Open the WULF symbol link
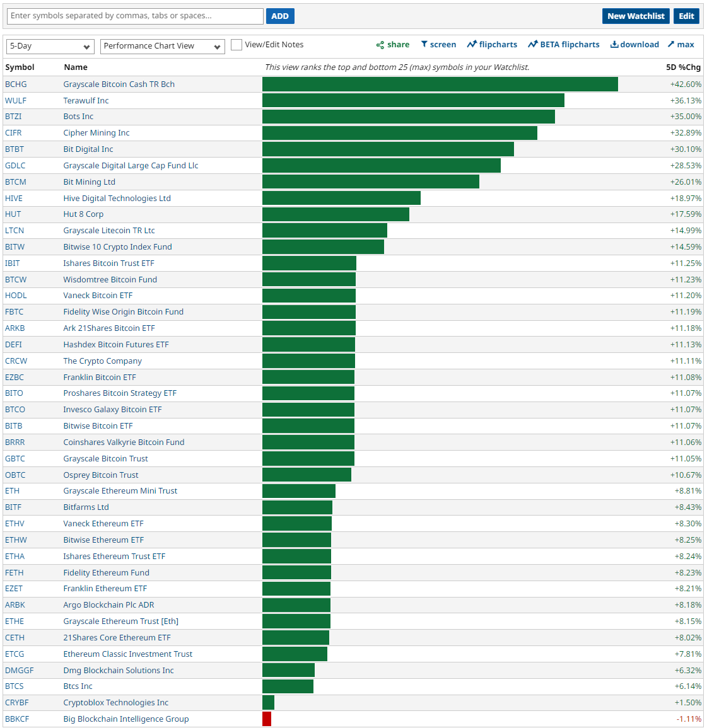This screenshot has width=707, height=728. coord(16,101)
